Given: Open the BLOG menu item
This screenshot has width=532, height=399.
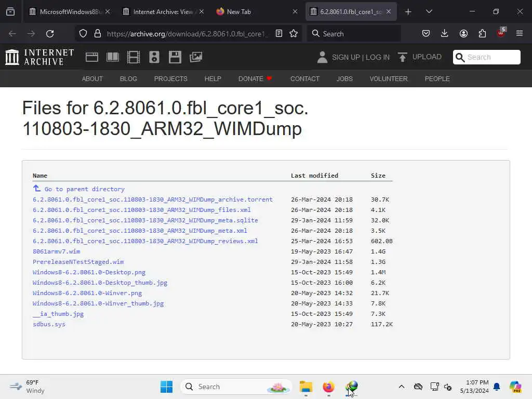Looking at the screenshot, I should coord(128,79).
